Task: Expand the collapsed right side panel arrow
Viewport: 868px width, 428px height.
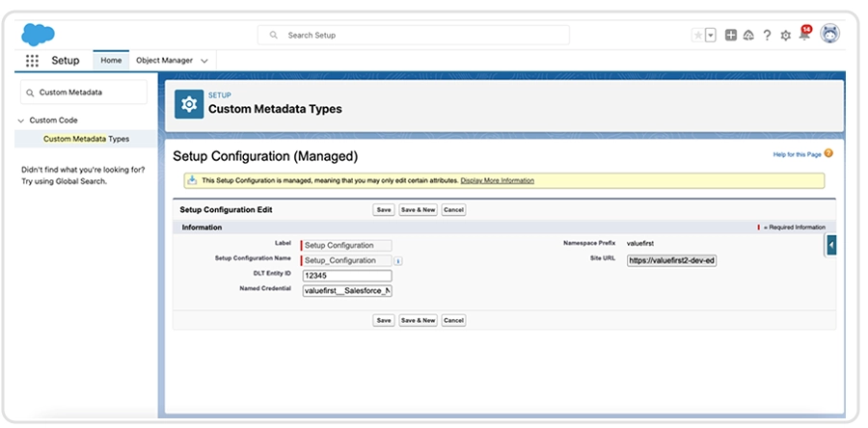Action: pyautogui.click(x=830, y=246)
